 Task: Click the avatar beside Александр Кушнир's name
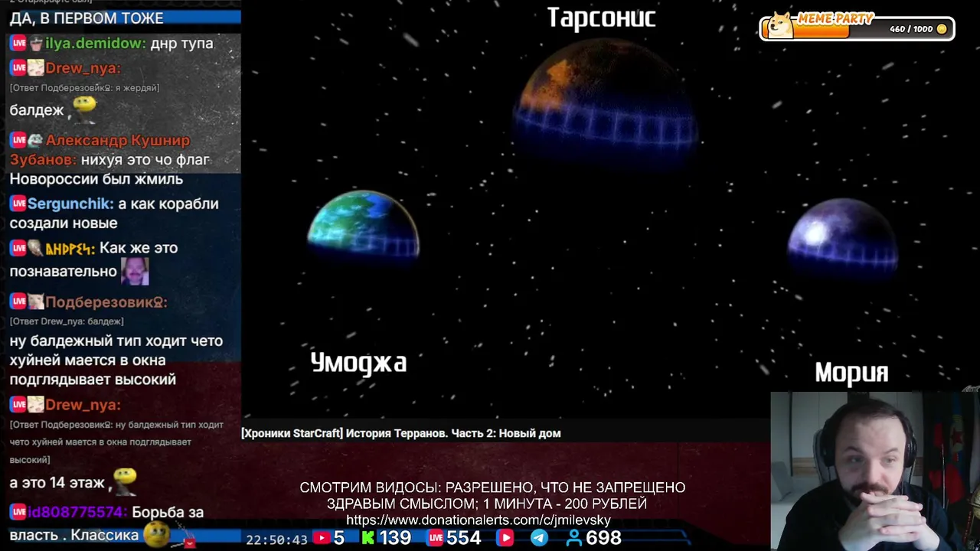pyautogui.click(x=36, y=141)
